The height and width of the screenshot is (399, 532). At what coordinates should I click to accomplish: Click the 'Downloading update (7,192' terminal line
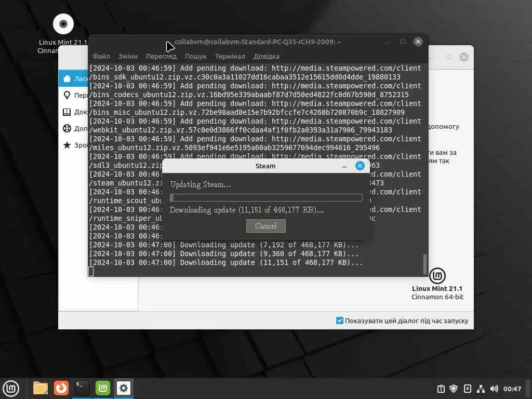[x=223, y=245]
